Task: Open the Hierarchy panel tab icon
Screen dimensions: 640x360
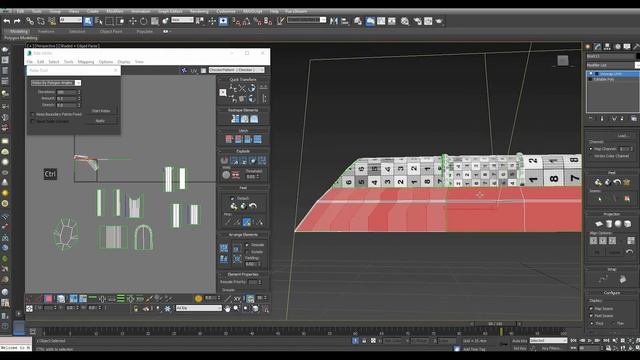Action: [607, 47]
